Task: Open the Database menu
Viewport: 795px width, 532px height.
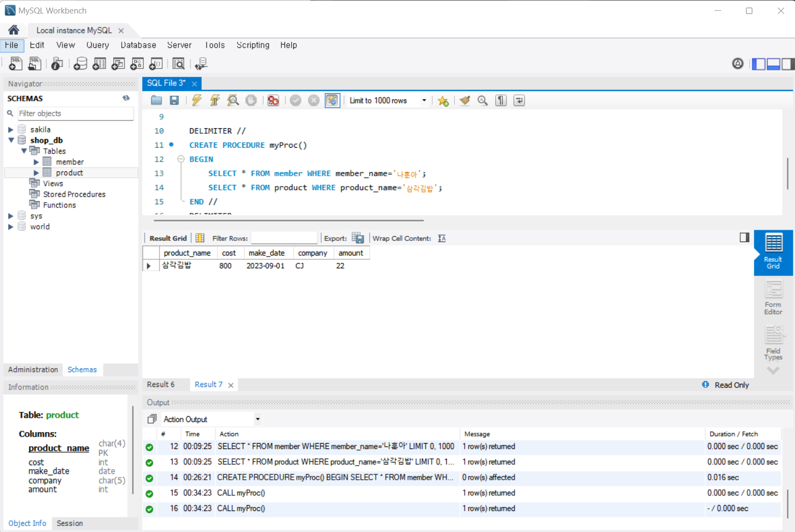Action: pyautogui.click(x=138, y=45)
